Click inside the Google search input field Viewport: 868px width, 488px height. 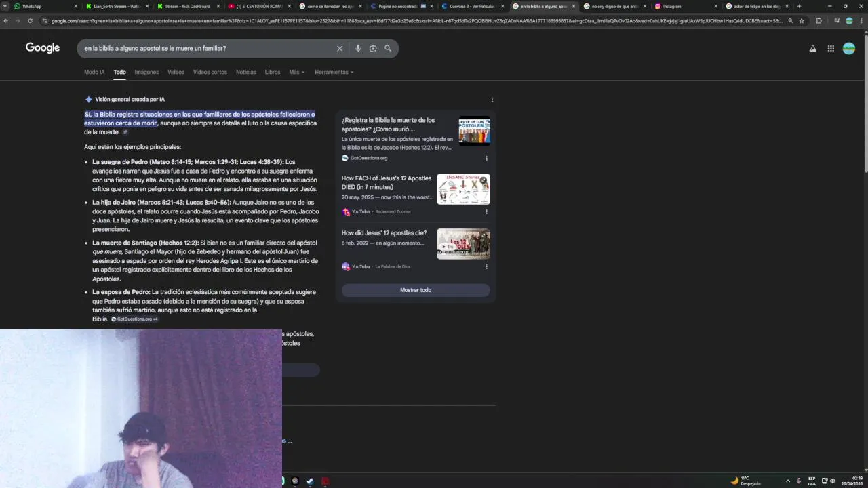(x=207, y=49)
